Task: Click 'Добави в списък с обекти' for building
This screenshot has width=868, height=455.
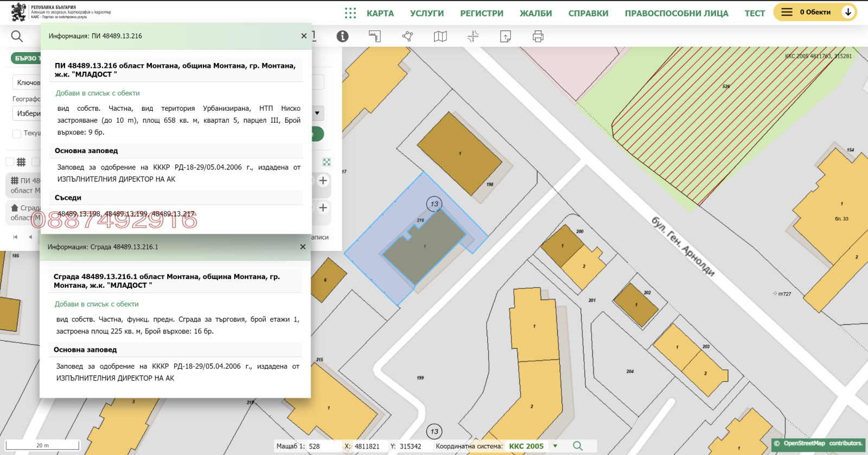Action: tap(97, 304)
